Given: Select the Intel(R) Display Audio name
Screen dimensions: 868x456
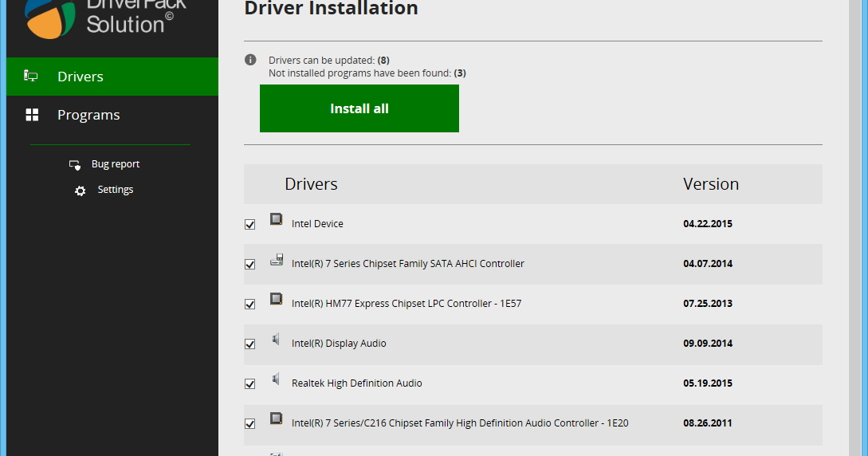Looking at the screenshot, I should (340, 343).
